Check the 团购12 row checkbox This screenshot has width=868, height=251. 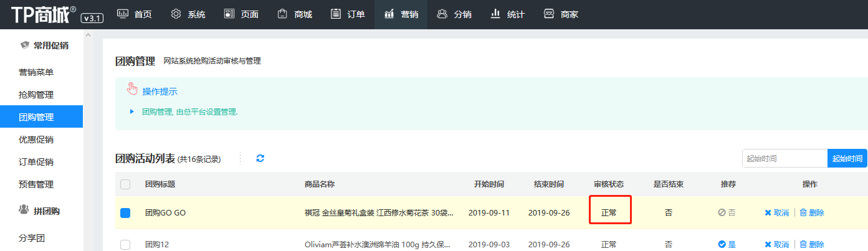[125, 245]
